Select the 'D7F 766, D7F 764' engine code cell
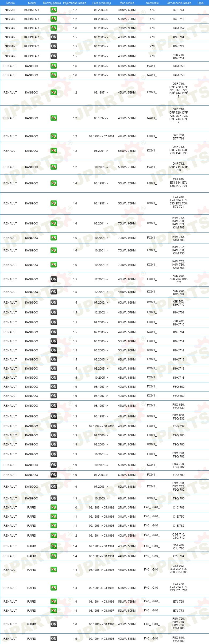This screenshot has height=644, width=209. pyautogui.click(x=179, y=137)
